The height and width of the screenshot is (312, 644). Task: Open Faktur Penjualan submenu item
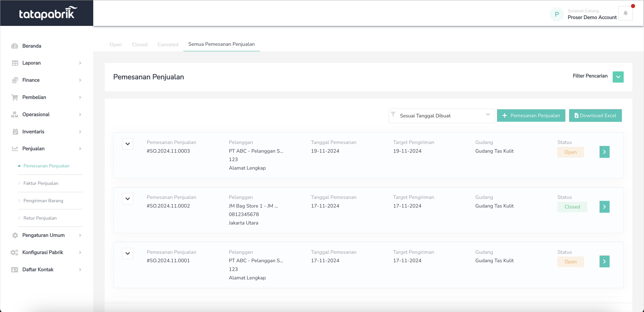pos(41,183)
